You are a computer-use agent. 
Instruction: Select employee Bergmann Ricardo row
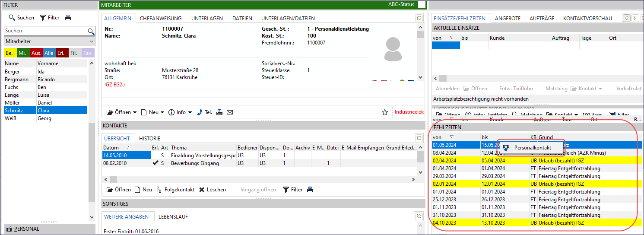point(45,79)
